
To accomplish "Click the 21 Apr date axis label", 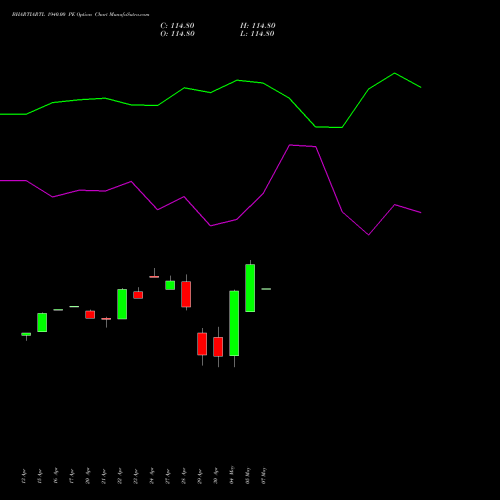I will [x=104, y=476].
